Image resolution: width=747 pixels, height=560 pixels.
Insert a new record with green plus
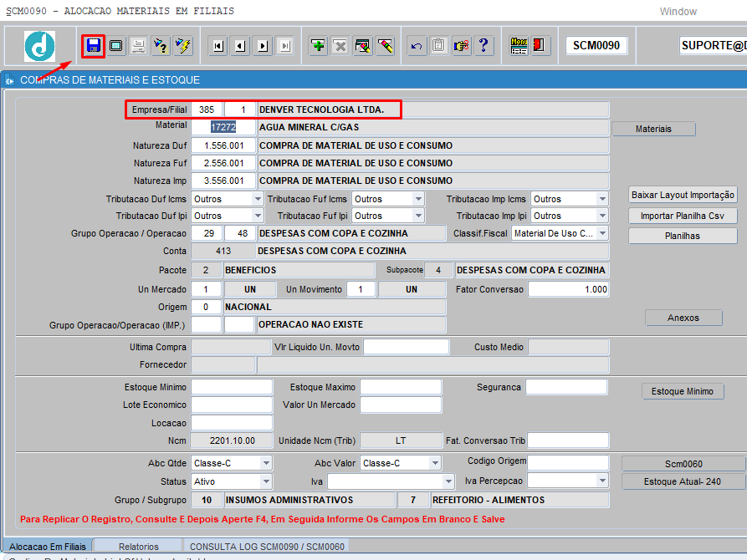318,46
